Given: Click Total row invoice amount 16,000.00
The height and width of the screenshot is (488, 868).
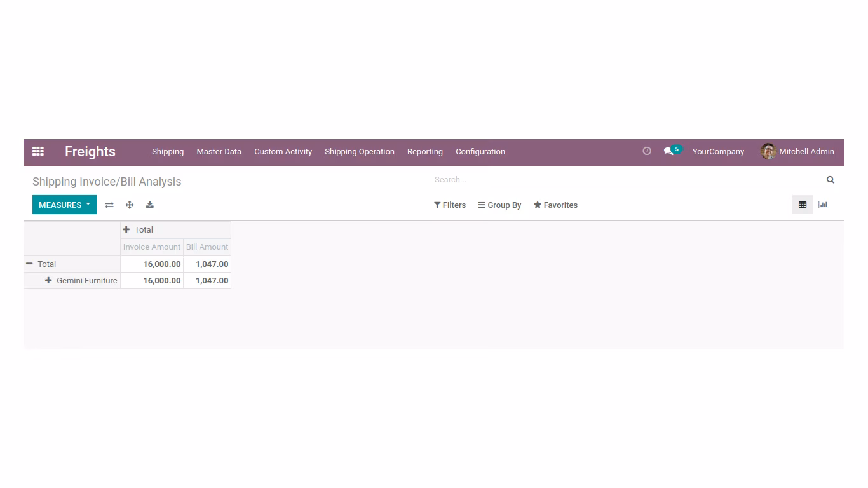Looking at the screenshot, I should [x=152, y=264].
